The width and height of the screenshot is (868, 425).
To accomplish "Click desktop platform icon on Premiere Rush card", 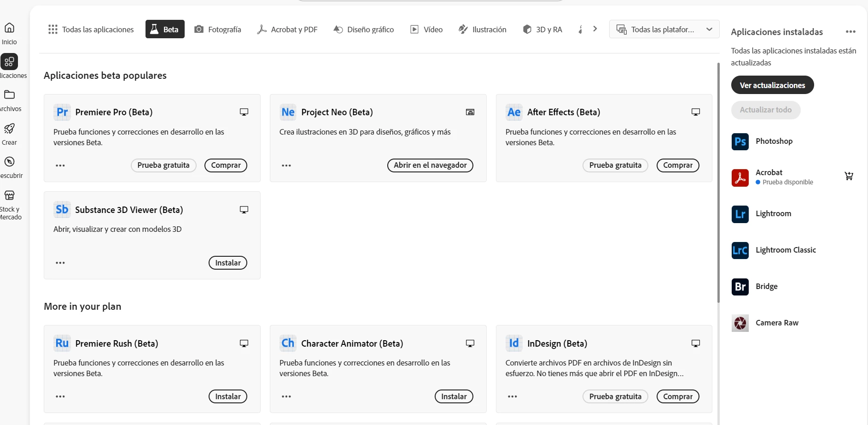I will pyautogui.click(x=244, y=343).
